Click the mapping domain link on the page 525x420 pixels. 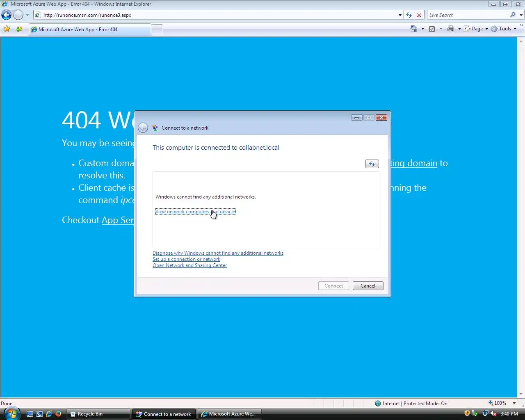[414, 163]
